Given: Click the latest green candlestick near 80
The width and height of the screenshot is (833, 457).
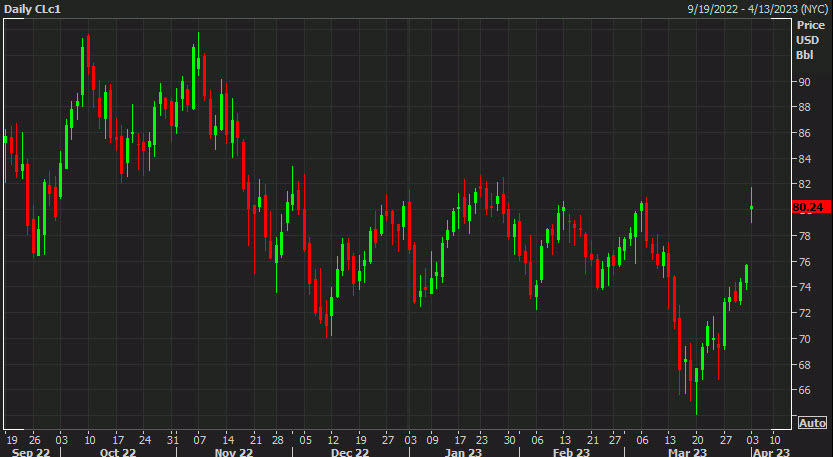Looking at the screenshot, I should pos(752,205).
